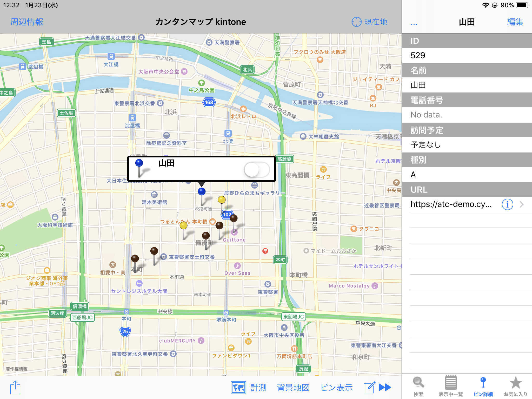Toggle the switch in 山田 callout
Screen dimensions: 532x399
point(257,170)
